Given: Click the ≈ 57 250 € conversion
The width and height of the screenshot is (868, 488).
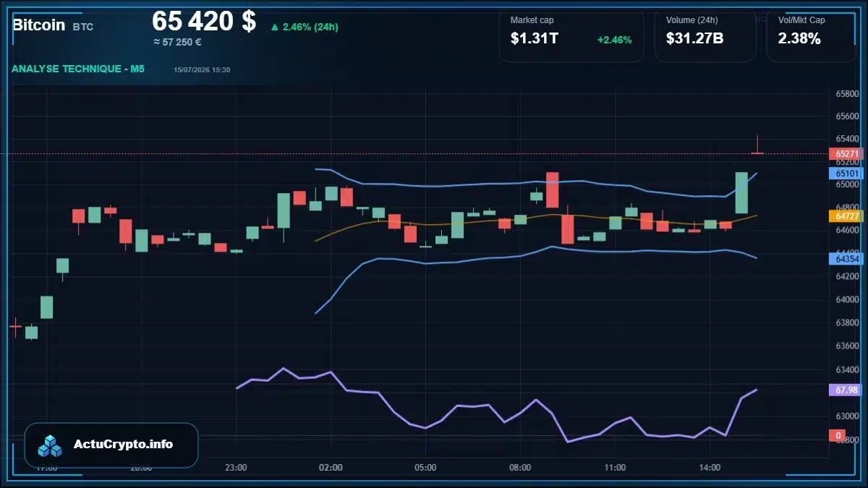Looking at the screenshot, I should [177, 42].
